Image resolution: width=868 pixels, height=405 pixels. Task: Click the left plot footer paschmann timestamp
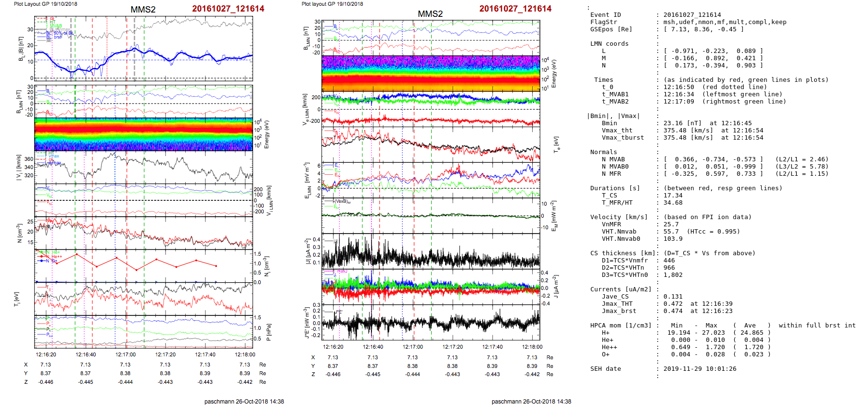point(244,402)
